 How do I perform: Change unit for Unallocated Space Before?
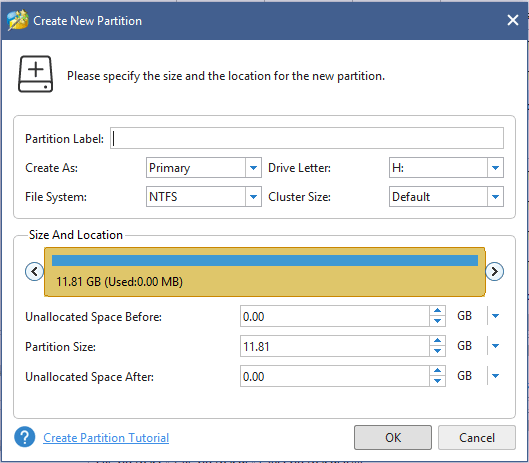pyautogui.click(x=495, y=316)
